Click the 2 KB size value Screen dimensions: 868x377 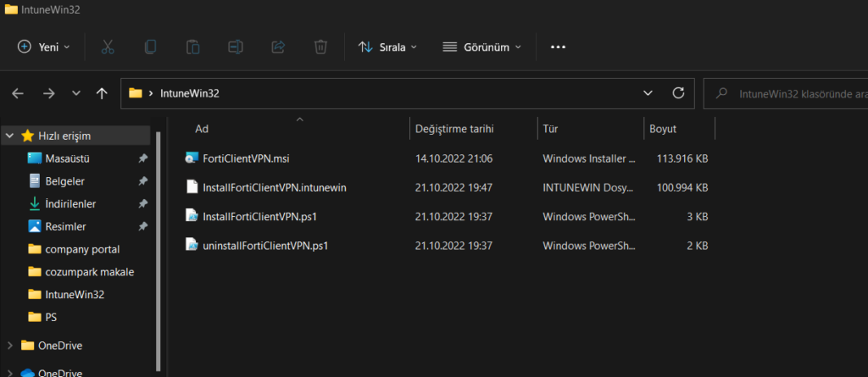(698, 245)
